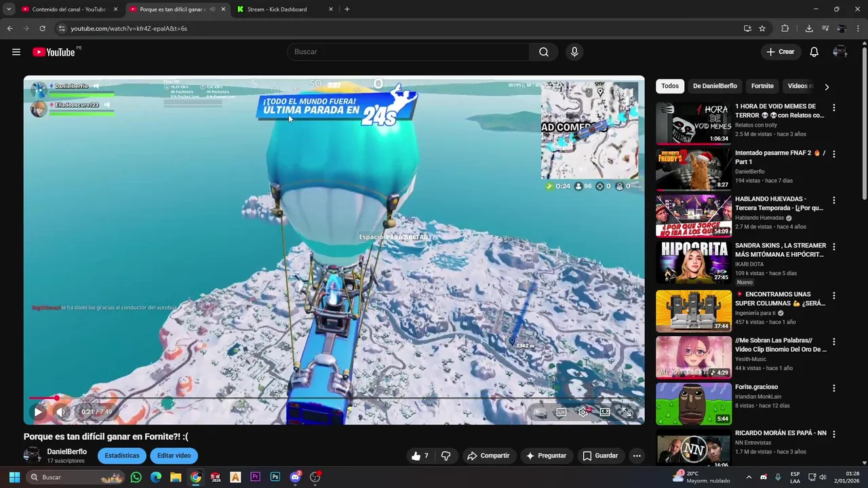Open Premiere Pro from the taskbar
Viewport: 868px width, 488px height.
tap(256, 477)
